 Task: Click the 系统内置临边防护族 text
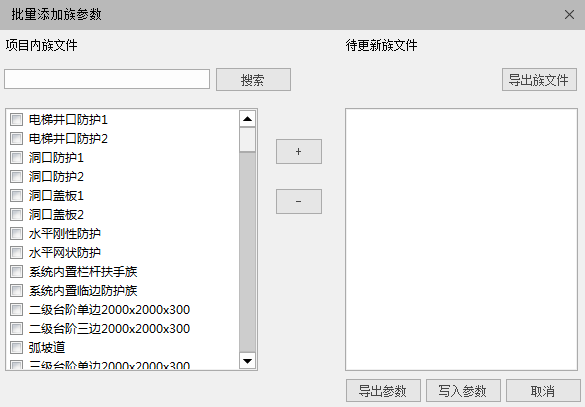tap(83, 291)
